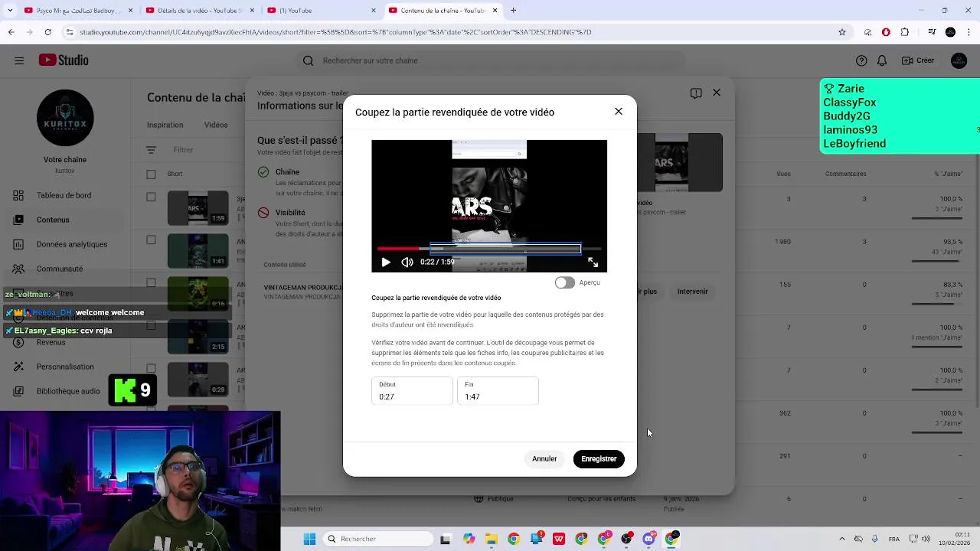
Task: Switch to the Psyco M browser tab
Action: pyautogui.click(x=77, y=11)
